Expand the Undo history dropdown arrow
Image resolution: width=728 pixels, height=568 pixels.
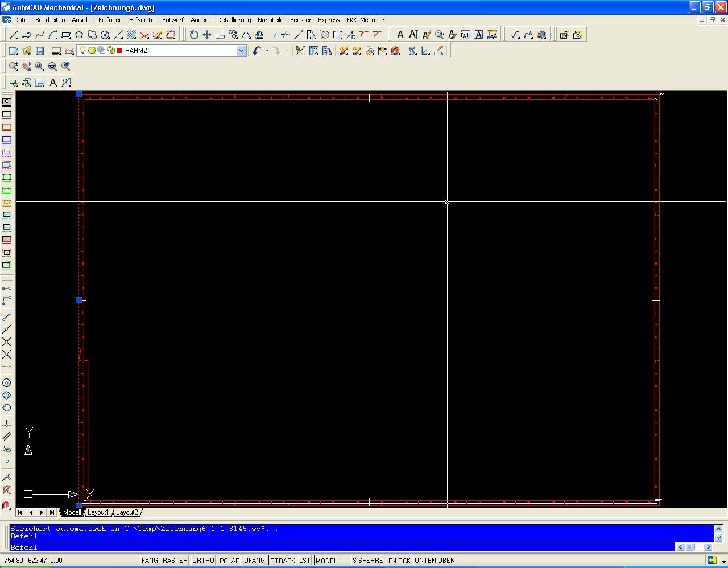point(267,51)
